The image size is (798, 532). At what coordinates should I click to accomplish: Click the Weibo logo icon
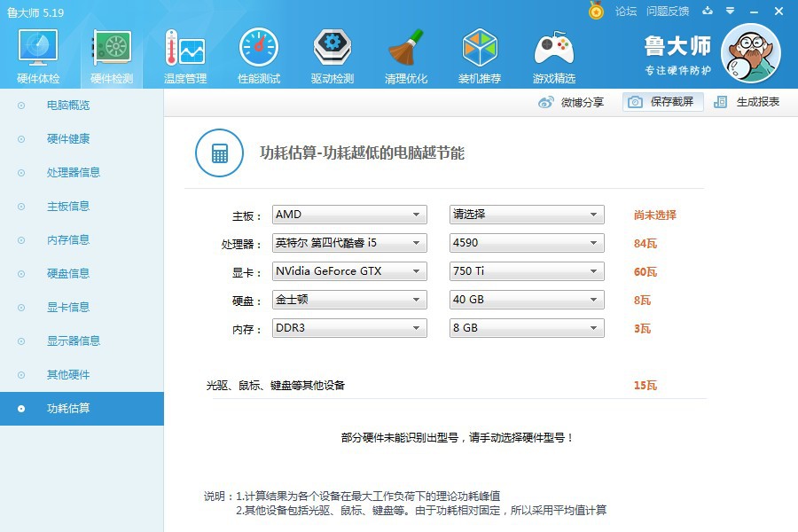tap(545, 102)
